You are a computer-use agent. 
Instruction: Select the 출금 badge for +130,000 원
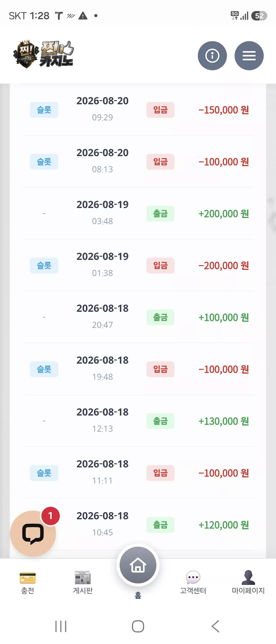click(x=160, y=421)
